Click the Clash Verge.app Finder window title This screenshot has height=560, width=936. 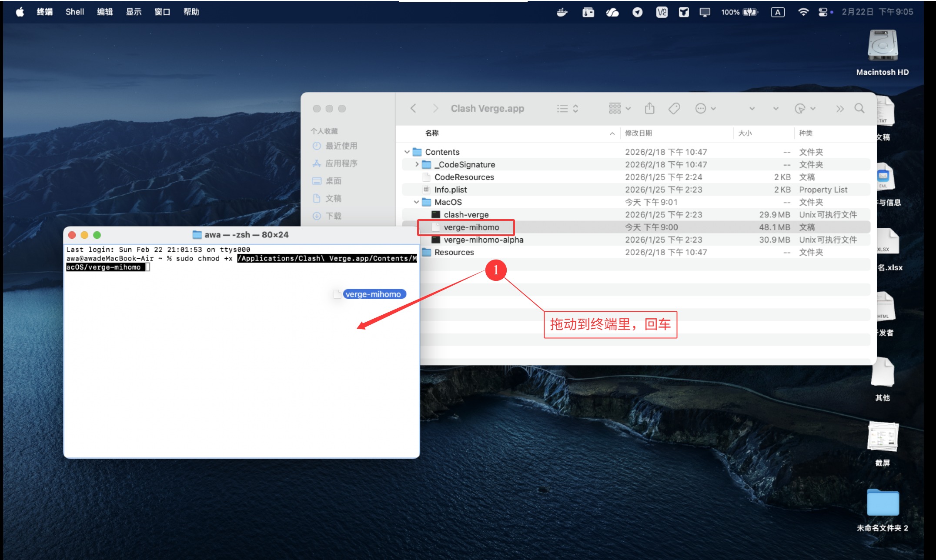487,108
